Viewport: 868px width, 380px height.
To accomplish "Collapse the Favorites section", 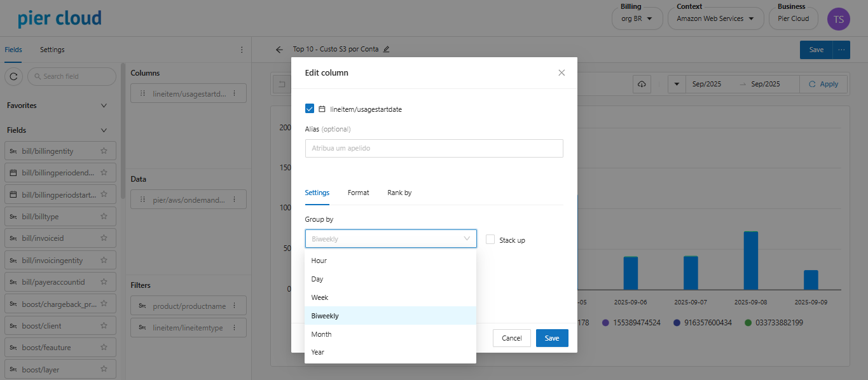I will point(104,105).
